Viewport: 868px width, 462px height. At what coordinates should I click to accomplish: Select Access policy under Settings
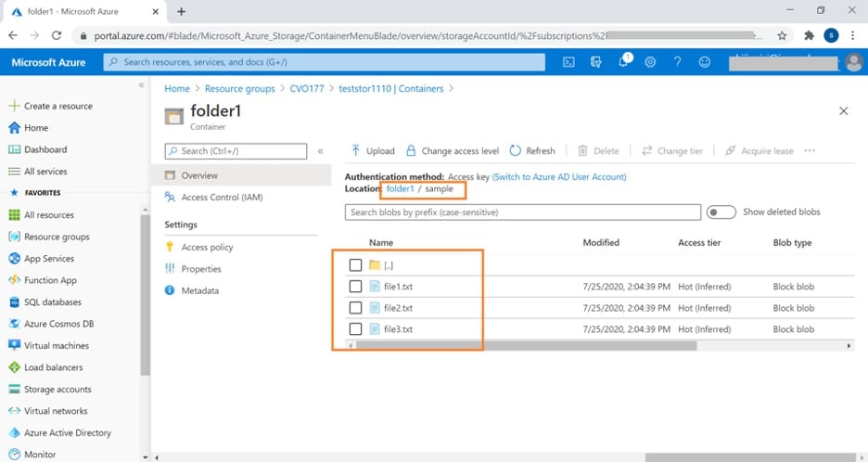[x=207, y=247]
